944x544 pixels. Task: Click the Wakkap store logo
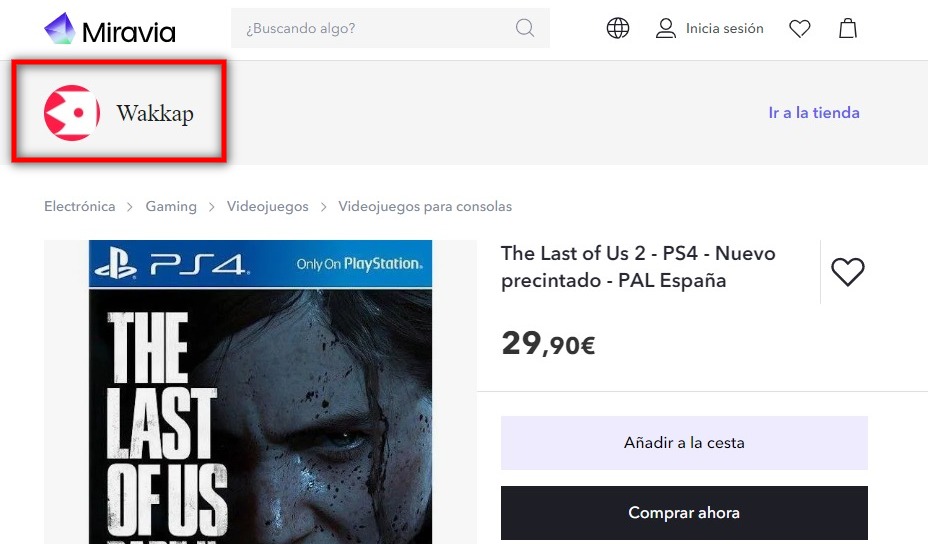click(x=72, y=113)
